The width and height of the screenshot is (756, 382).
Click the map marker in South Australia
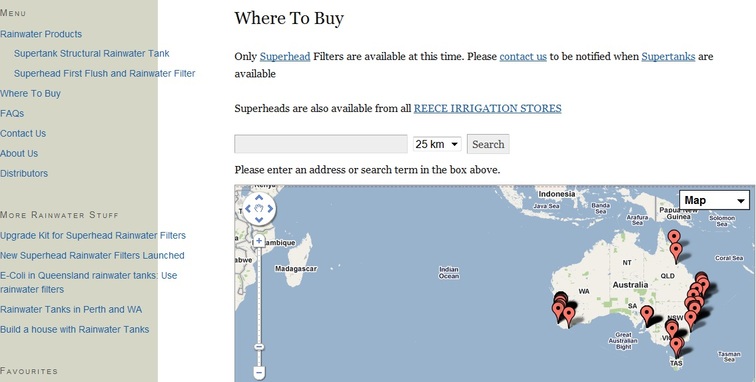pyautogui.click(x=648, y=314)
